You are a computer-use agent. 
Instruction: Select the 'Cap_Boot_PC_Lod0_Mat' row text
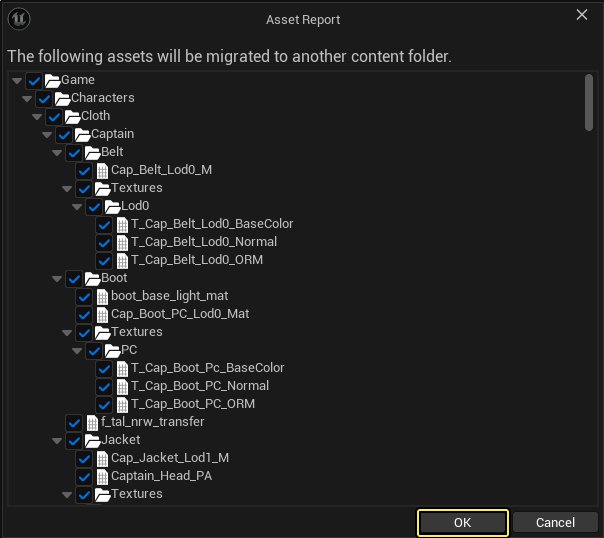point(180,314)
